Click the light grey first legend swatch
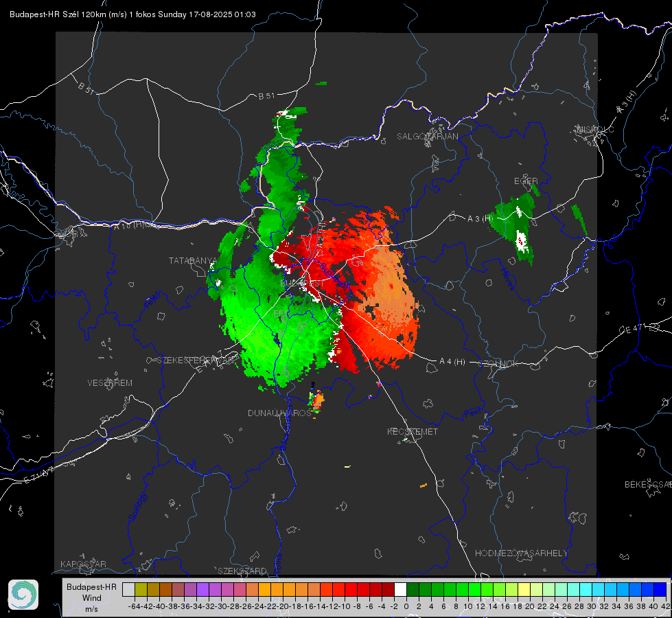This screenshot has height=618, width=672. coord(128,589)
